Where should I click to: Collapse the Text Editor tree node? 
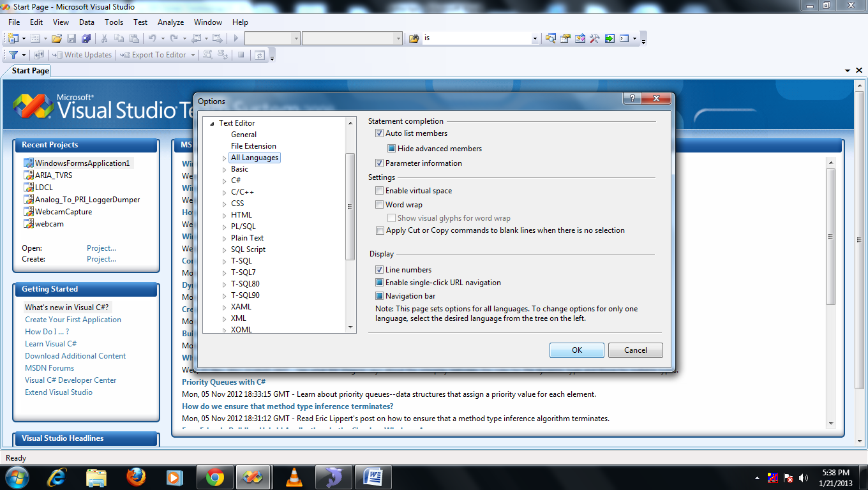[x=212, y=124]
